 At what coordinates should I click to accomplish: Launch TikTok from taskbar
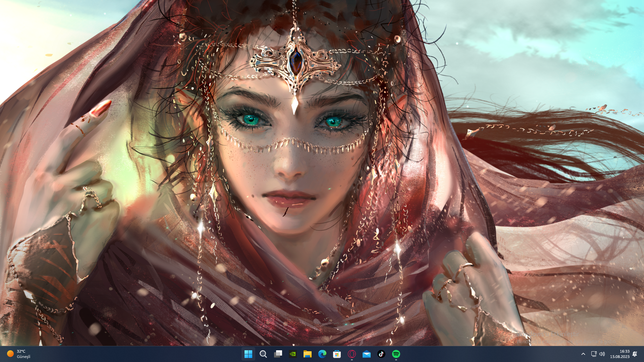(381, 354)
